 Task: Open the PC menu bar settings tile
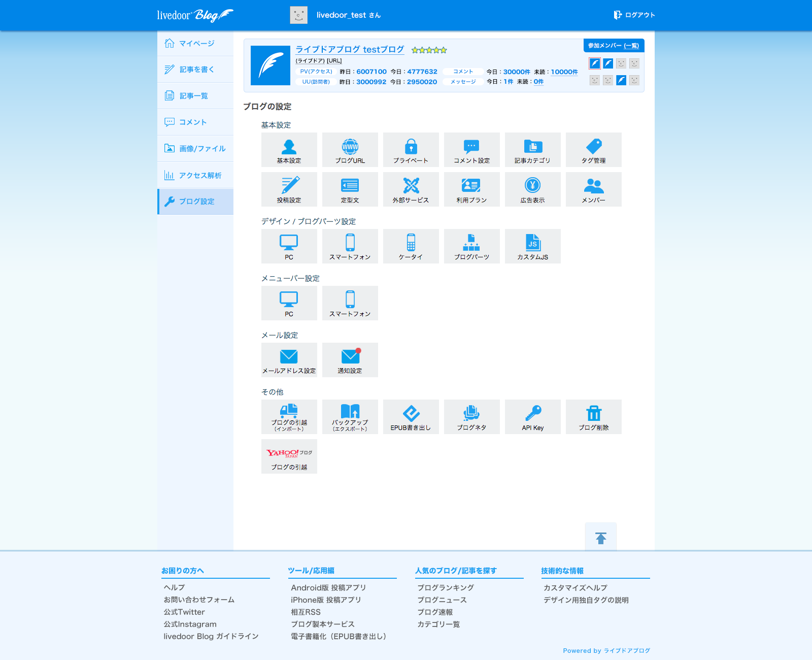coord(289,303)
